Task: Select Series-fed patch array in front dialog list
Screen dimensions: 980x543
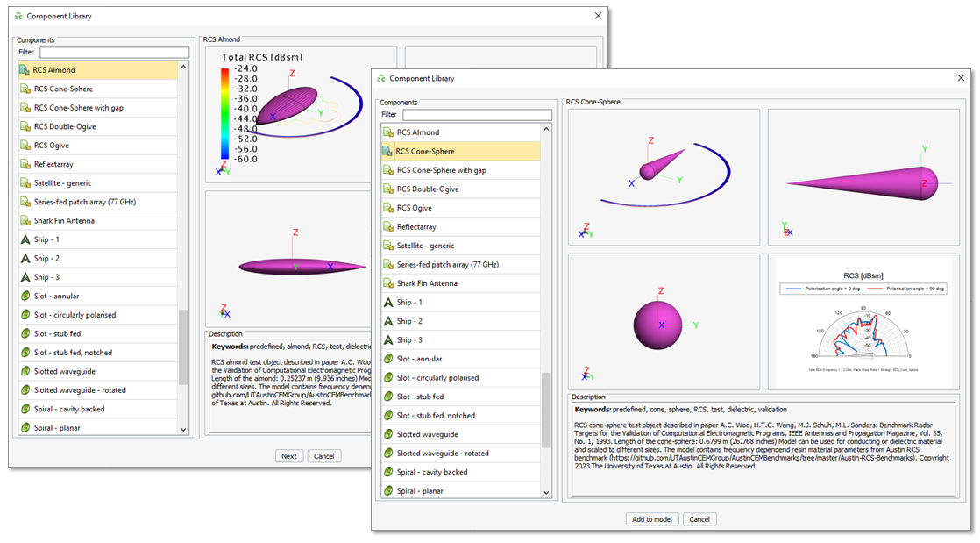Action: (449, 265)
